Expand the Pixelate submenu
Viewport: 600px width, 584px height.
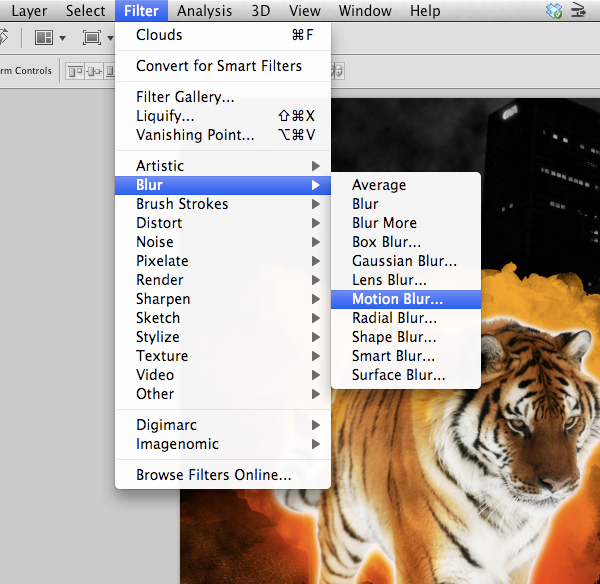(x=223, y=261)
